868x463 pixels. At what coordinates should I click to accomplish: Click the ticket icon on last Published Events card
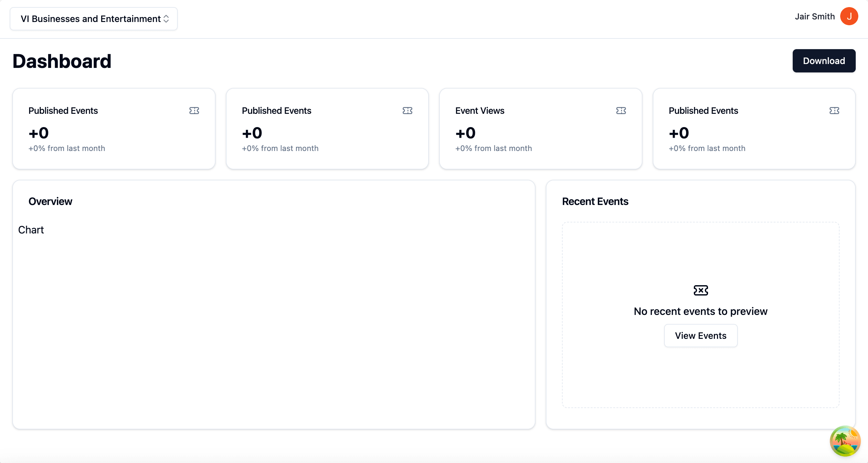pos(834,111)
